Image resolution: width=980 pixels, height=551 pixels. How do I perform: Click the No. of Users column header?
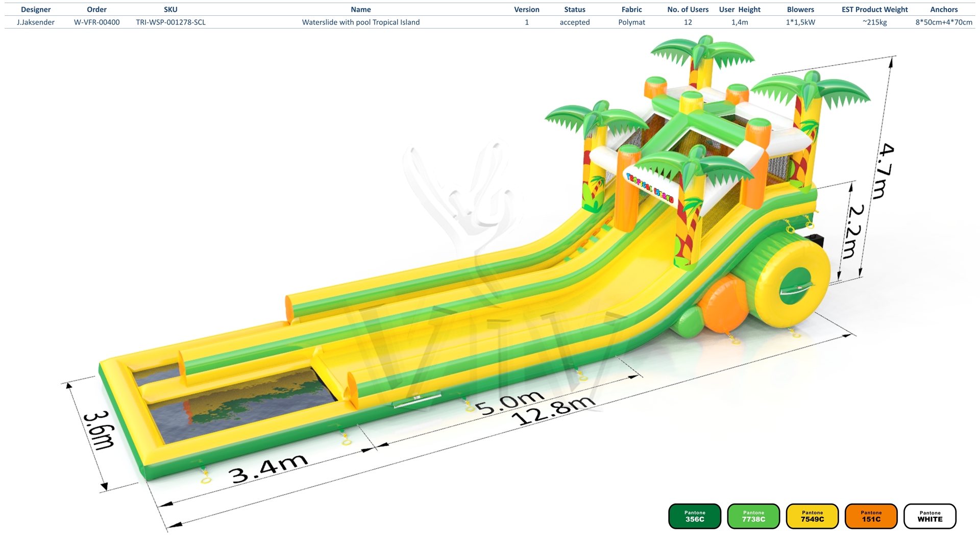[688, 9]
